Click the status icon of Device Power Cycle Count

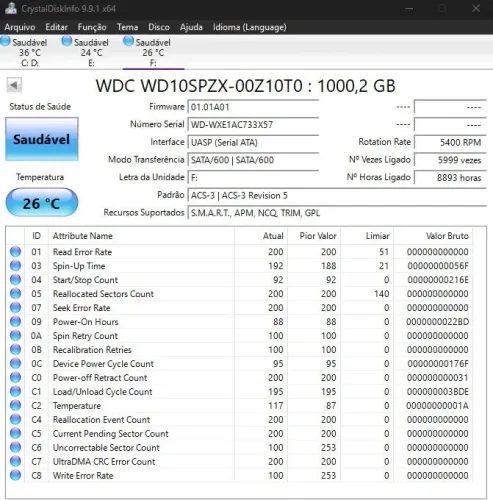click(15, 364)
